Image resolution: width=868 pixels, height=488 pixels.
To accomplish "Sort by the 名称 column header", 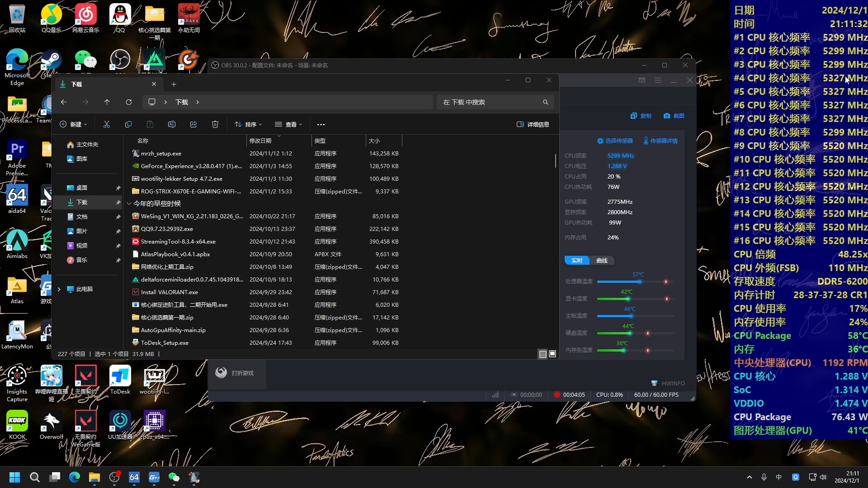I will [185, 141].
